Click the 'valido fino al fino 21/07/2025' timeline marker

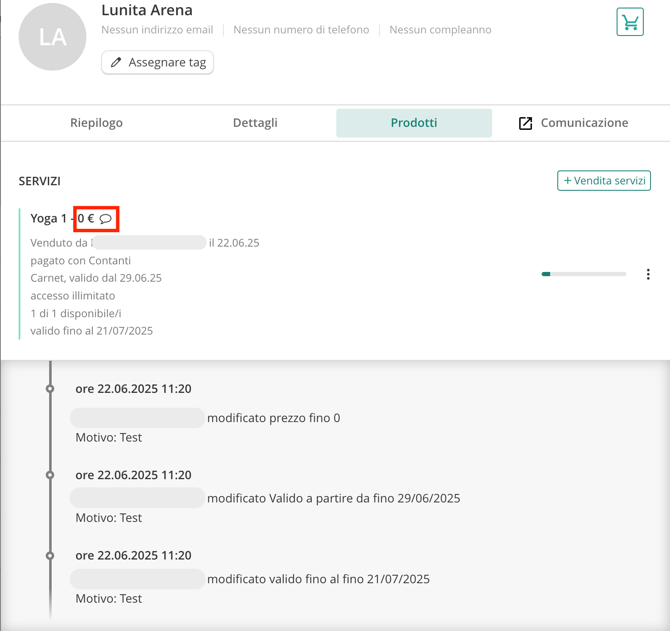click(50, 555)
